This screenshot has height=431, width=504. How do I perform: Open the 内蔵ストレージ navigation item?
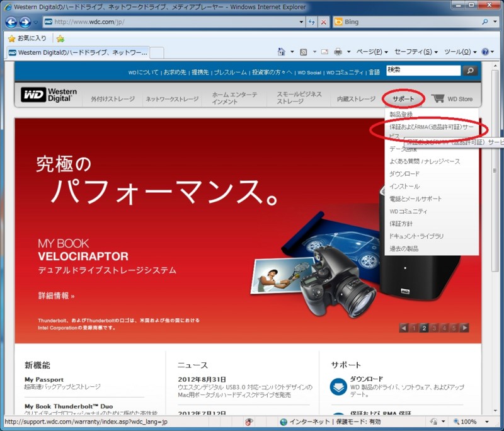click(x=356, y=99)
